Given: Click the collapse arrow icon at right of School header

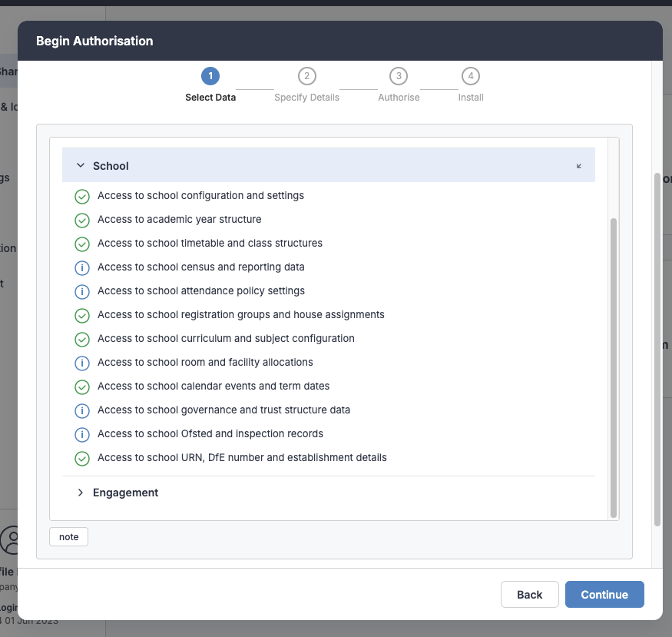Looking at the screenshot, I should pos(578,166).
